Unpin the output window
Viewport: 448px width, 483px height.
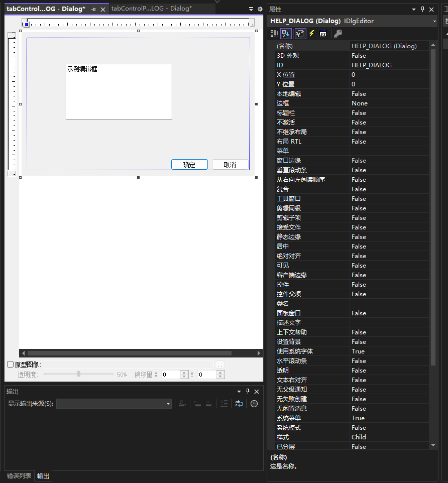click(x=248, y=391)
